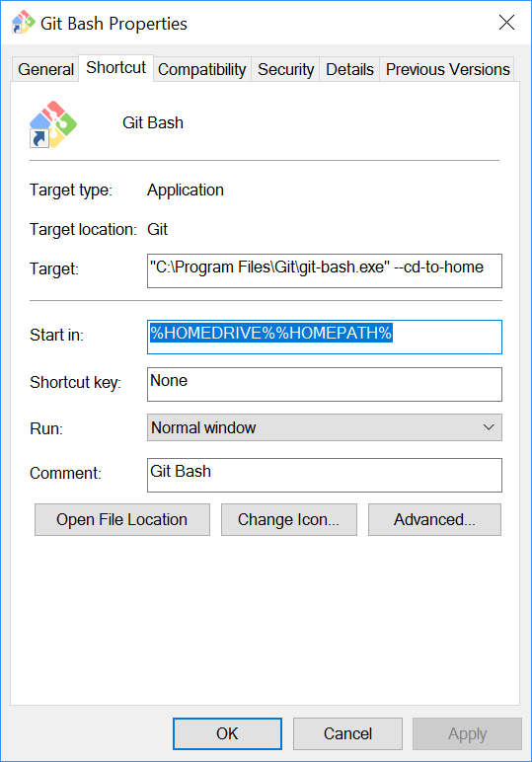The width and height of the screenshot is (532, 762).
Task: Click the Target location label
Action: (83, 229)
